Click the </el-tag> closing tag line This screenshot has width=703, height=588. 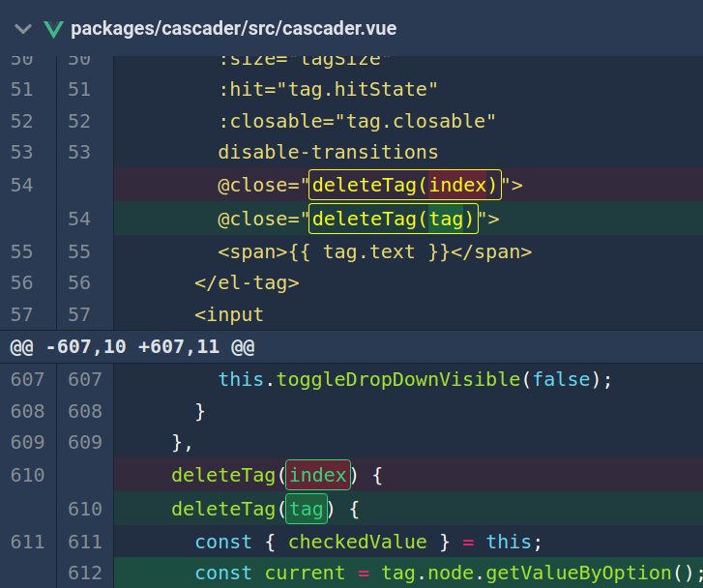click(x=247, y=283)
